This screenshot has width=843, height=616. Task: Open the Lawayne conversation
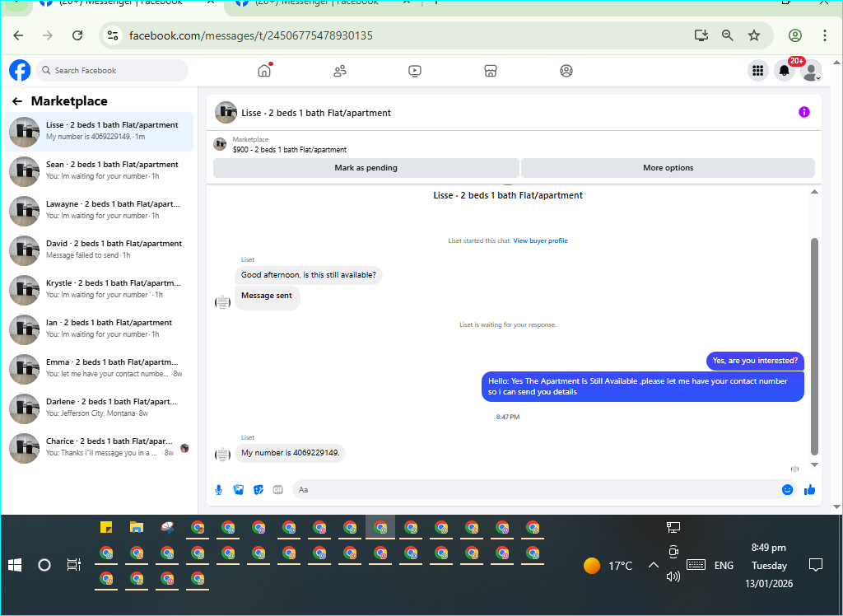tap(99, 210)
